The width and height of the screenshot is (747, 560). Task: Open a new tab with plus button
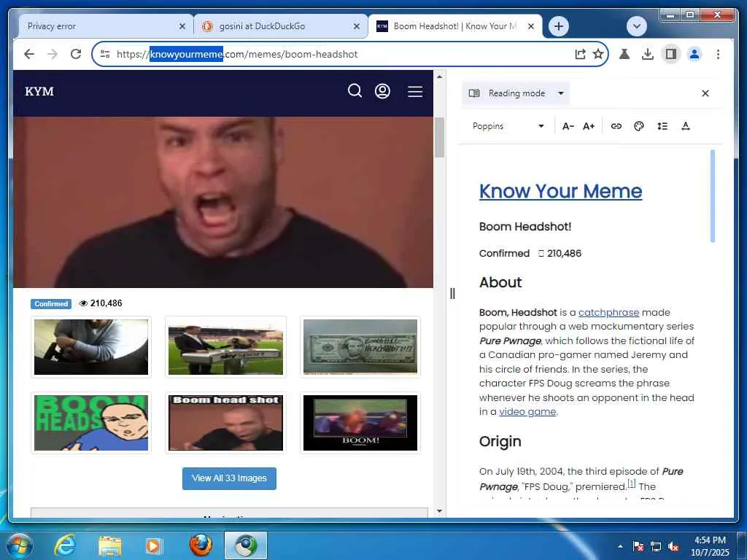pos(559,26)
